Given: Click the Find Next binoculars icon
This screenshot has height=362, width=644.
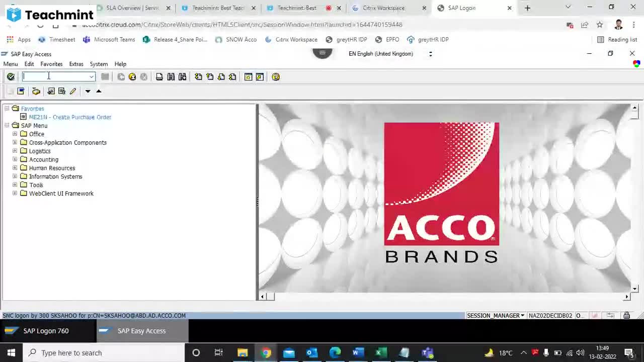Looking at the screenshot, I should point(182,76).
